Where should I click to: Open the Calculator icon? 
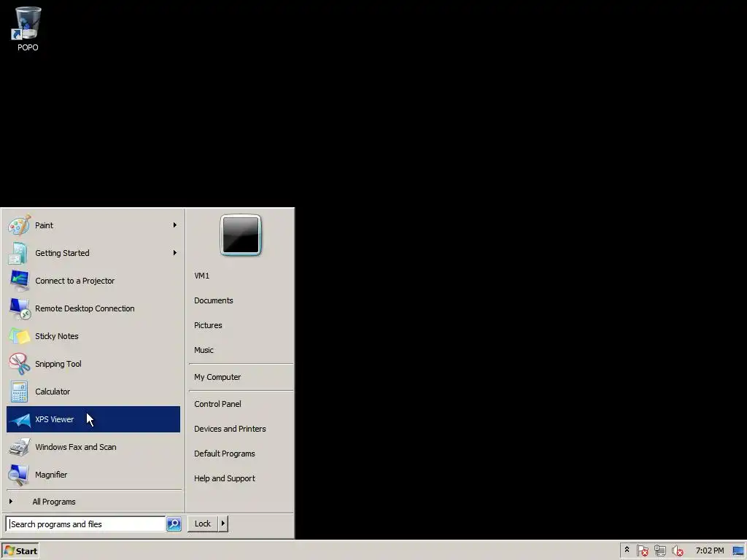(19, 392)
